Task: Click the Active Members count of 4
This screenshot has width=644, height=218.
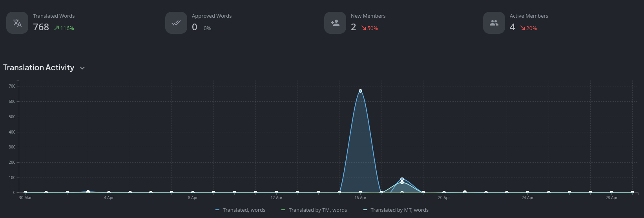Action: click(512, 27)
